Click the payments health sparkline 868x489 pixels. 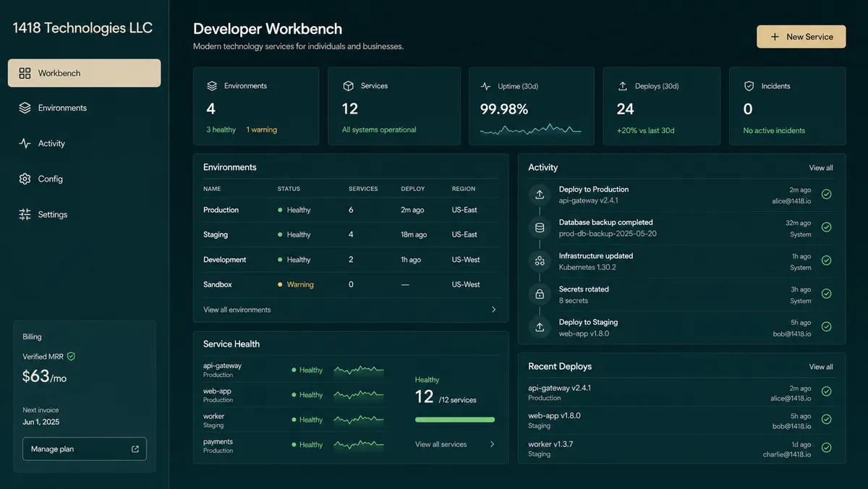click(359, 445)
